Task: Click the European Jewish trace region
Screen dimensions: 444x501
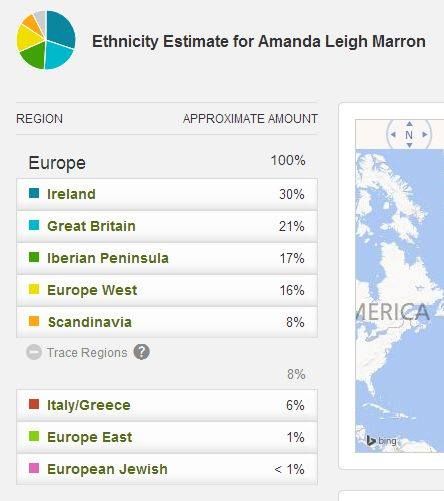Action: [x=167, y=469]
